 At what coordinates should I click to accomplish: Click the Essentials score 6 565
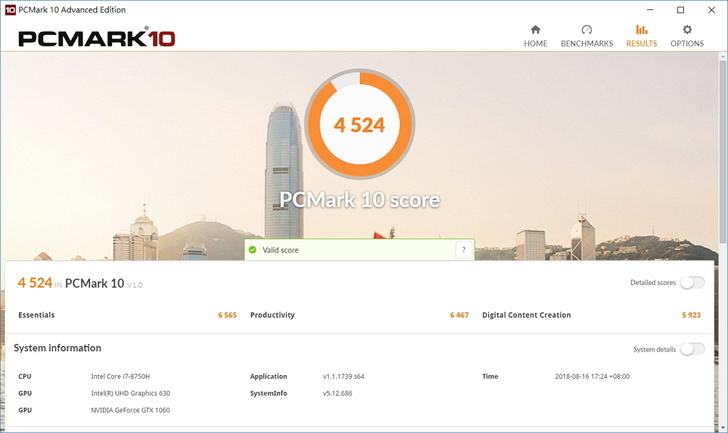[x=228, y=315]
